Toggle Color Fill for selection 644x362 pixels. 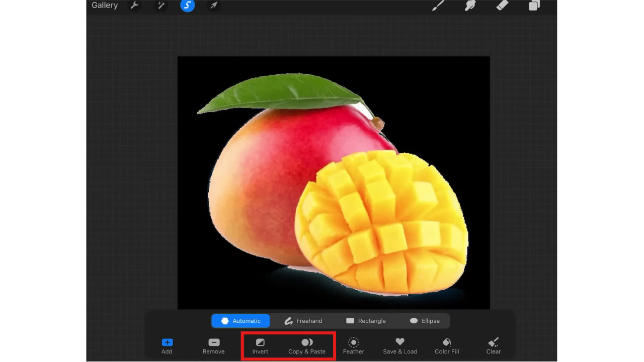pos(447,346)
